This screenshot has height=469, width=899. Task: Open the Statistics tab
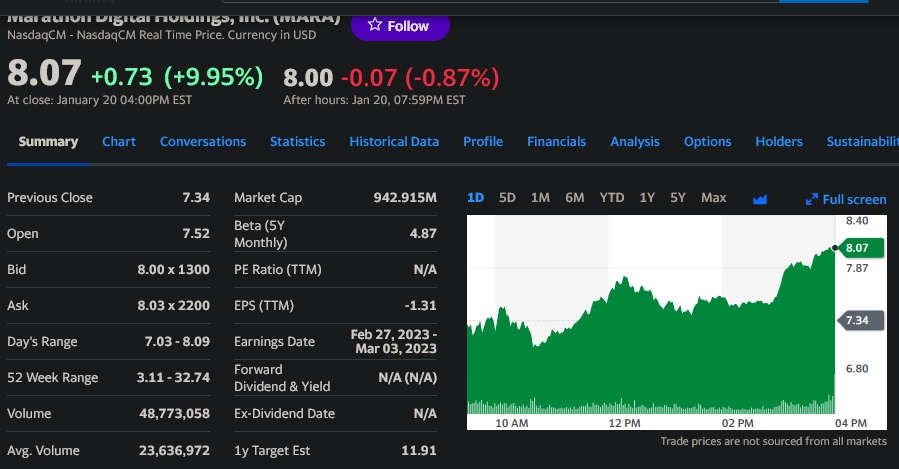[x=297, y=142]
